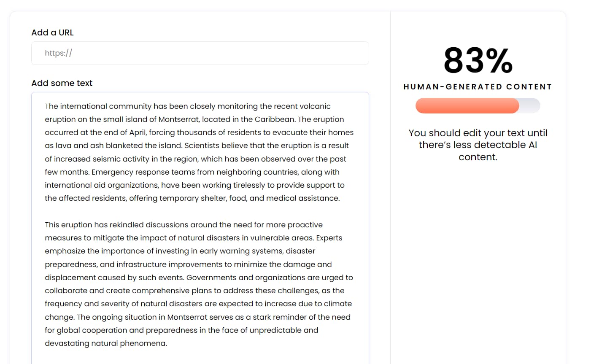Image resolution: width=591 pixels, height=364 pixels.
Task: Click the 'Add a URL' label
Action: coord(52,32)
